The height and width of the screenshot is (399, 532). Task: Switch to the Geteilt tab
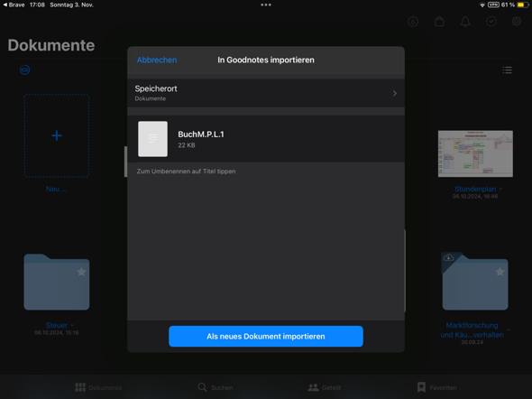(x=324, y=387)
